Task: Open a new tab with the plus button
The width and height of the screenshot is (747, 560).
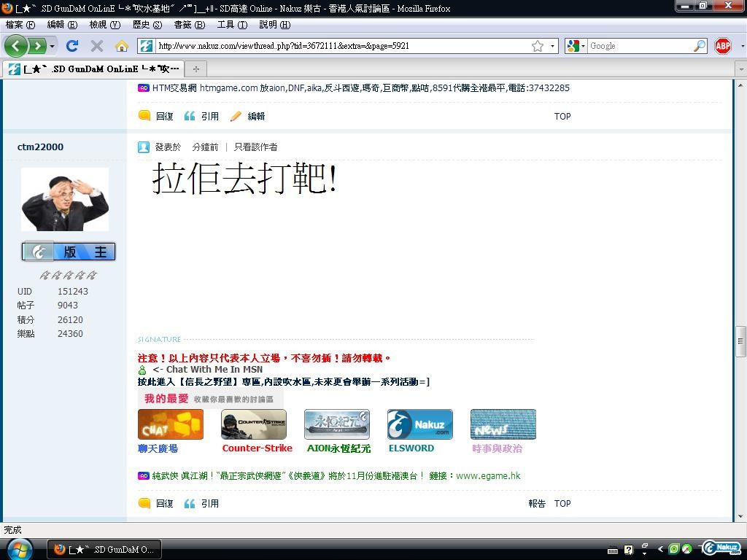Action: point(196,69)
